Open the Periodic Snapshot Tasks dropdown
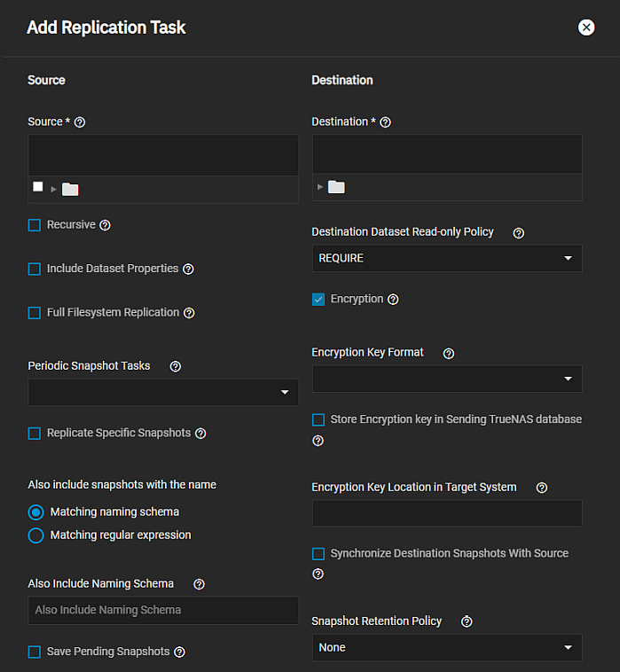Screen dimensions: 620x672 (163, 392)
